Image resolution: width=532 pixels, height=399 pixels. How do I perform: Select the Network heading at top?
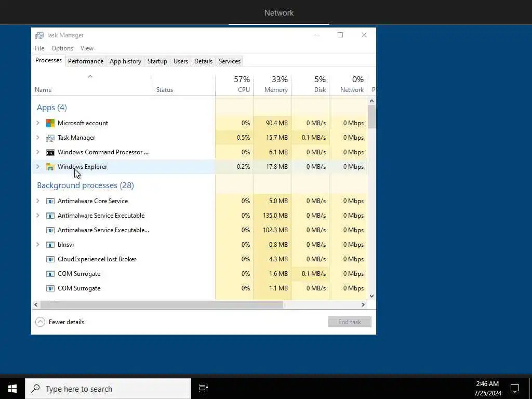(279, 13)
